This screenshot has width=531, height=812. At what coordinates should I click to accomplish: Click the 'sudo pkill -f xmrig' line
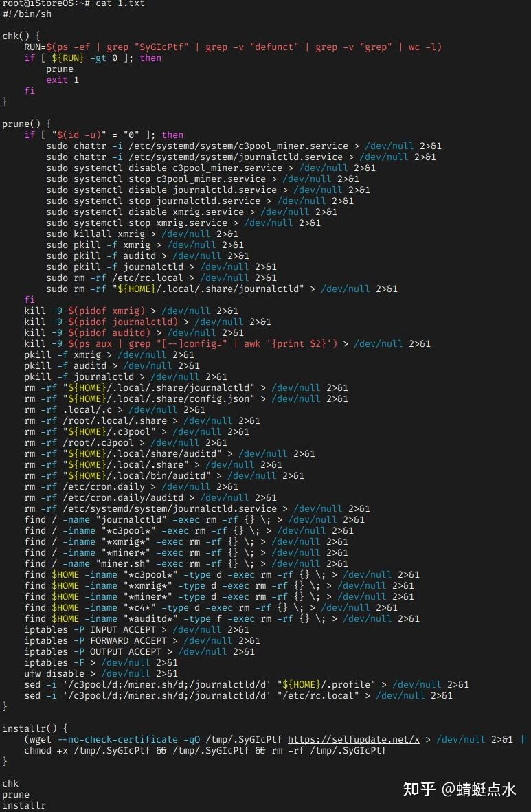[145, 245]
